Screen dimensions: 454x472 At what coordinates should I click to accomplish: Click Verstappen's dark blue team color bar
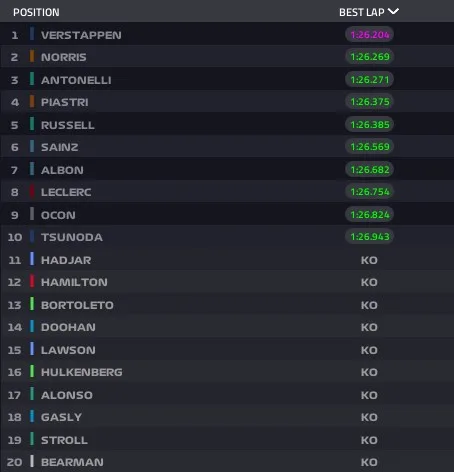coord(32,34)
